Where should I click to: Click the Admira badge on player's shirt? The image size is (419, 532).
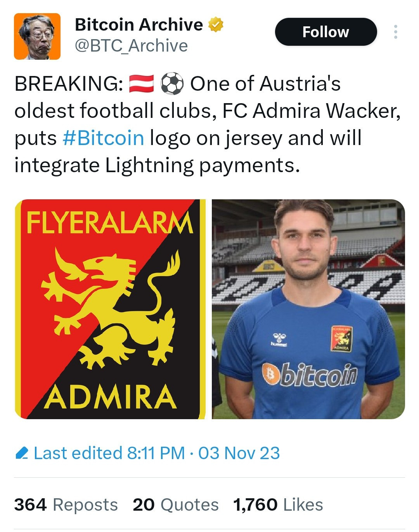coord(341,339)
